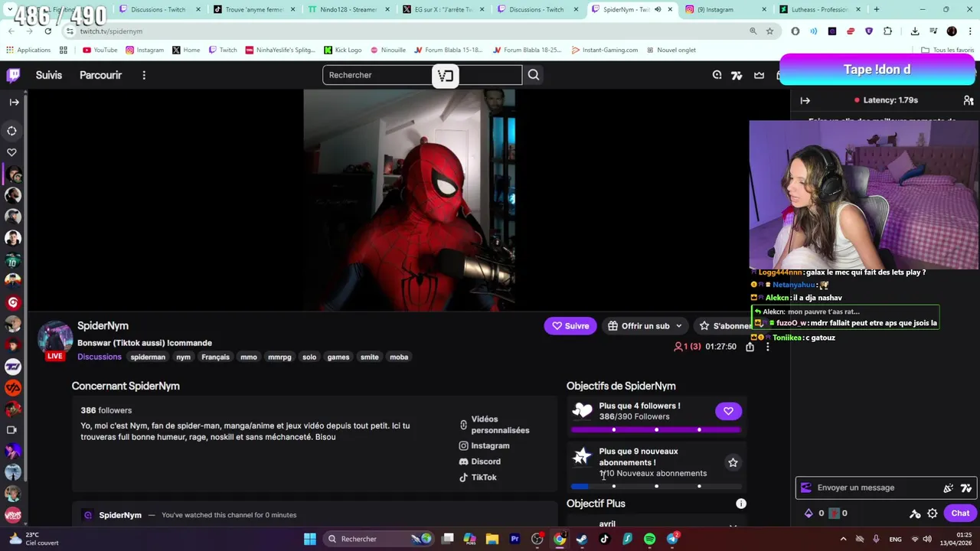
Task: Click the nouveaux abonnements progress bar
Action: point(656,486)
